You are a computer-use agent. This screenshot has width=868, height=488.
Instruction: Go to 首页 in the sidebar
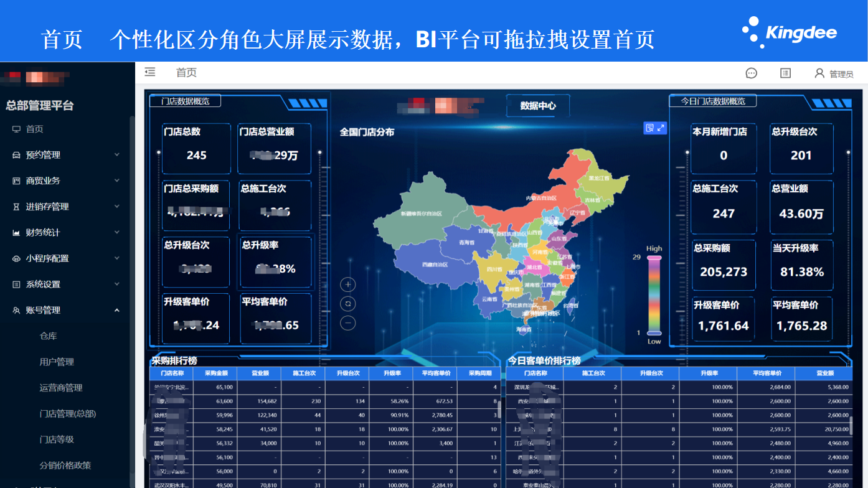pyautogui.click(x=34, y=129)
